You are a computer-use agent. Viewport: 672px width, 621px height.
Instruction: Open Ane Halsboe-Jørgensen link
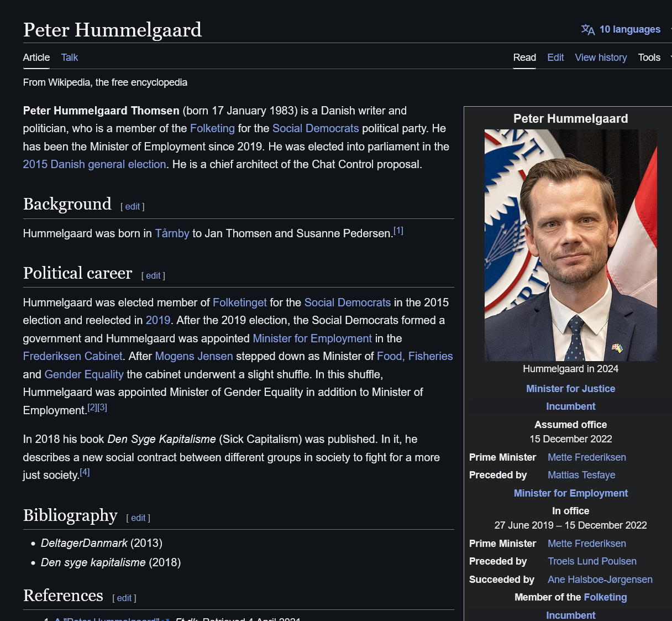600,580
